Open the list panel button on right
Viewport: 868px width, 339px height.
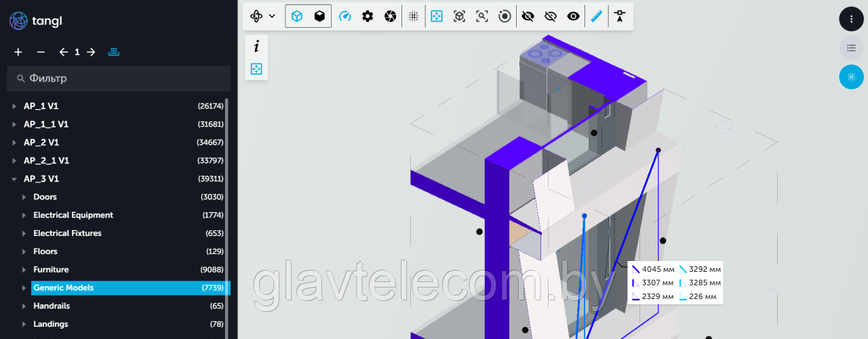(x=852, y=47)
